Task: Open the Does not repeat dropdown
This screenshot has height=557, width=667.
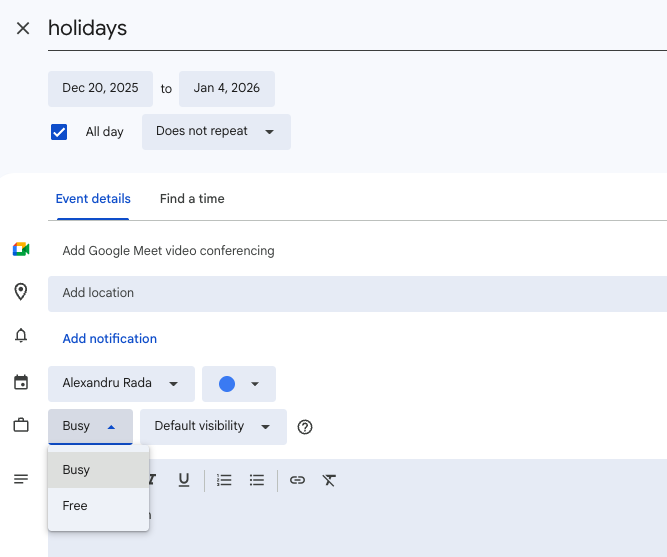Action: 216,132
